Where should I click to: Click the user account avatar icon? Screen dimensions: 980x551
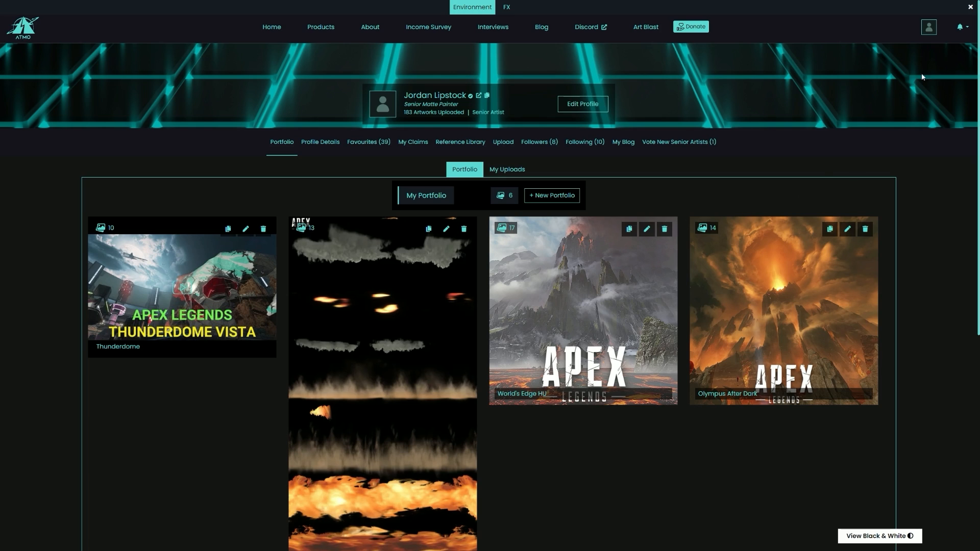coord(928,27)
